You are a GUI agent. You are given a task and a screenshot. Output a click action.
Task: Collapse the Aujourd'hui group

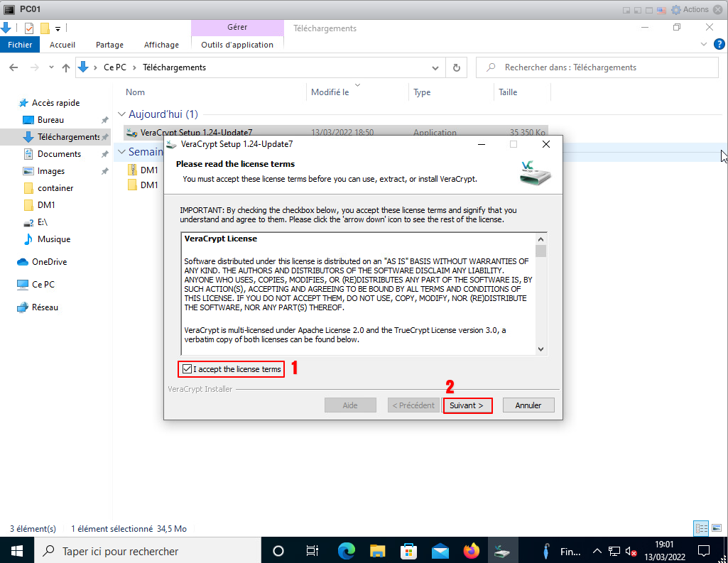point(121,114)
